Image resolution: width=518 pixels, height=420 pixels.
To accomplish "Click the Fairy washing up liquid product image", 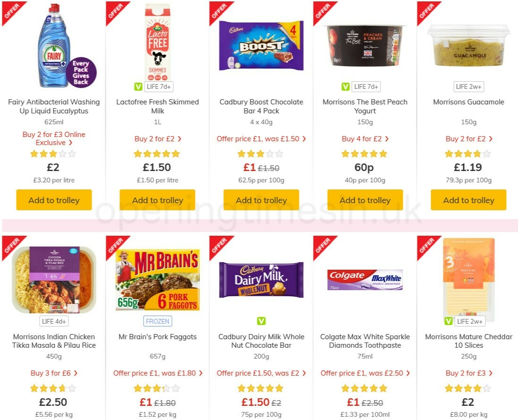I will [53, 47].
